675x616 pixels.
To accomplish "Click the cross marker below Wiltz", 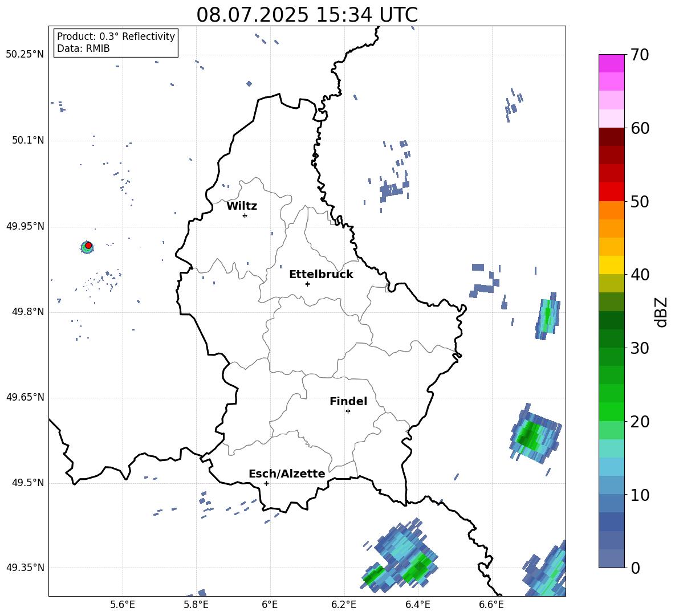I will [x=245, y=215].
